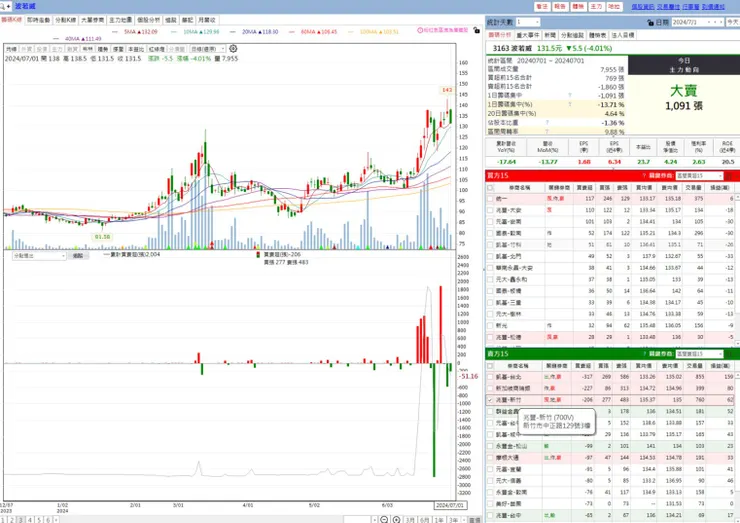Click the 分點追蹤 tab

(x=572, y=35)
